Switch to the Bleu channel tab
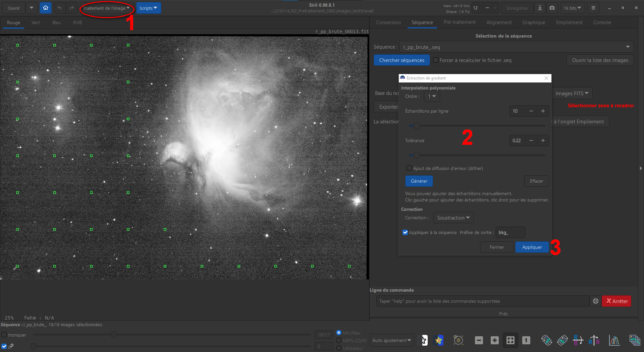 tap(57, 22)
